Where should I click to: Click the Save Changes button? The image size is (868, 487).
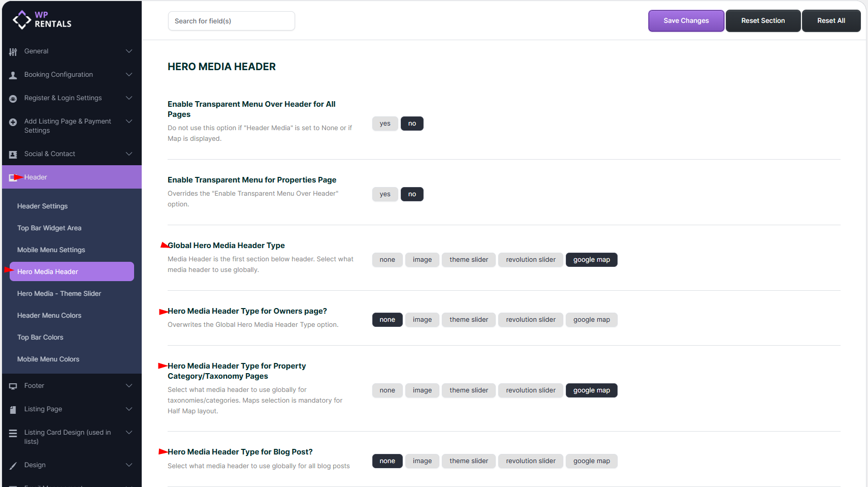tap(686, 21)
